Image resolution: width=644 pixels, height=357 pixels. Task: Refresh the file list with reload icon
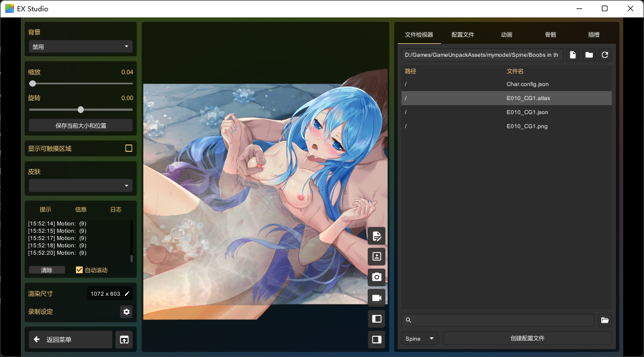pos(605,55)
